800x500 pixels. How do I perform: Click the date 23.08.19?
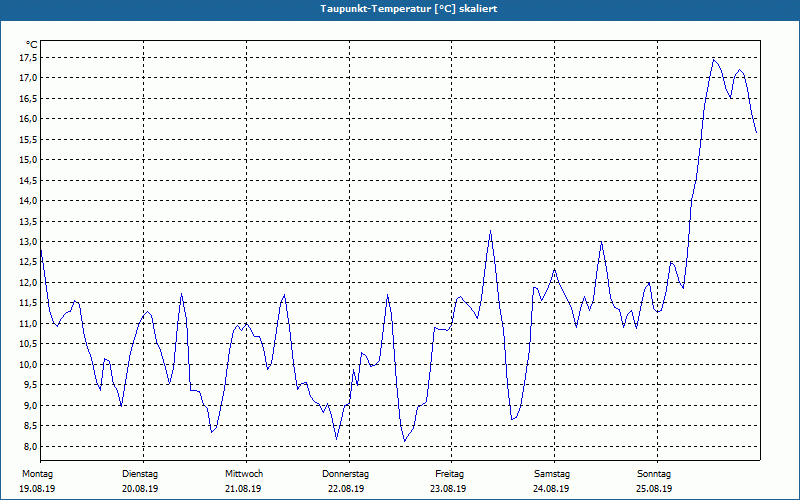click(448, 489)
